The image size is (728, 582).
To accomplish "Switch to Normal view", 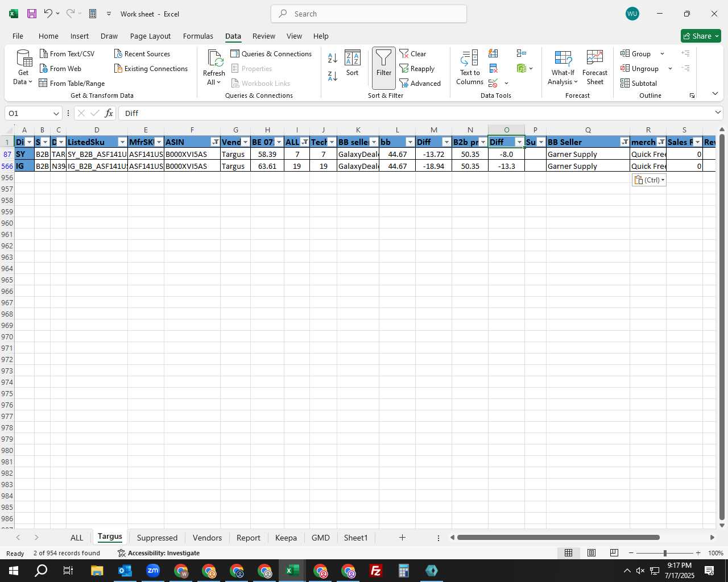I will 568,553.
